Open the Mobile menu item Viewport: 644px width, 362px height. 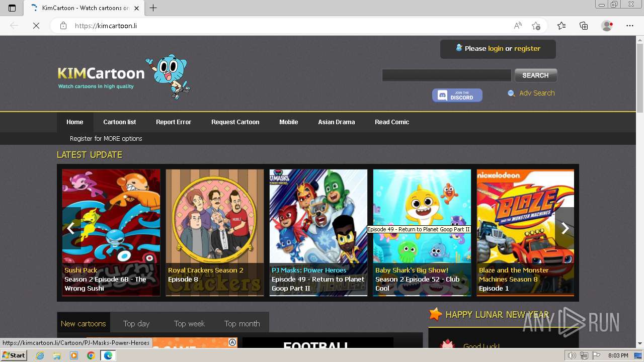pyautogui.click(x=289, y=122)
